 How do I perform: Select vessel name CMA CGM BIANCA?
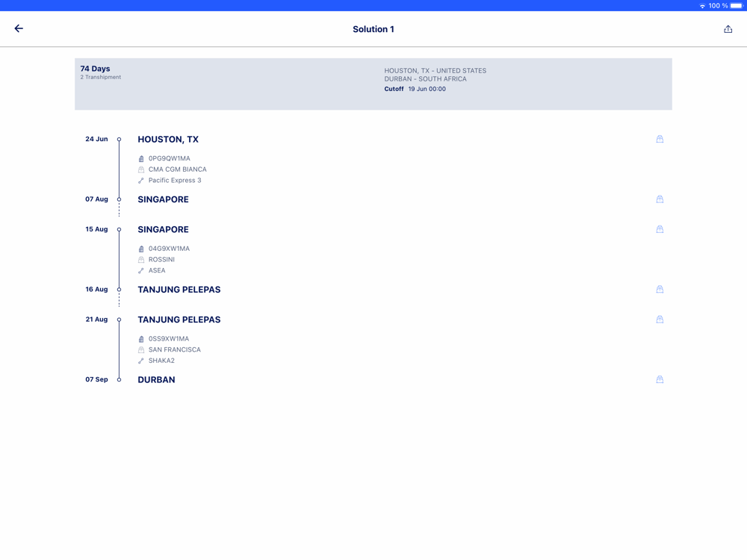[177, 169]
